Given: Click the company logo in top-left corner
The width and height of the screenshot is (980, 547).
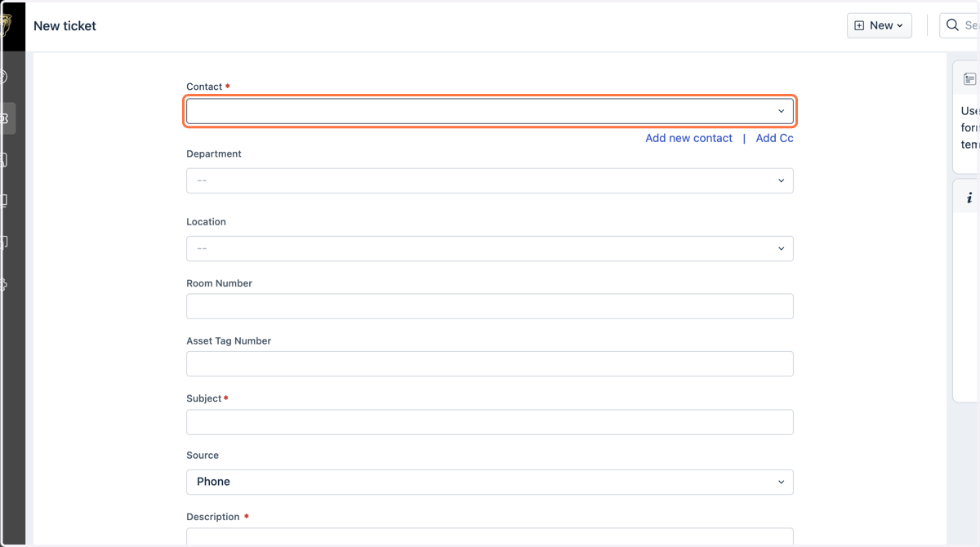Looking at the screenshot, I should pos(6,25).
